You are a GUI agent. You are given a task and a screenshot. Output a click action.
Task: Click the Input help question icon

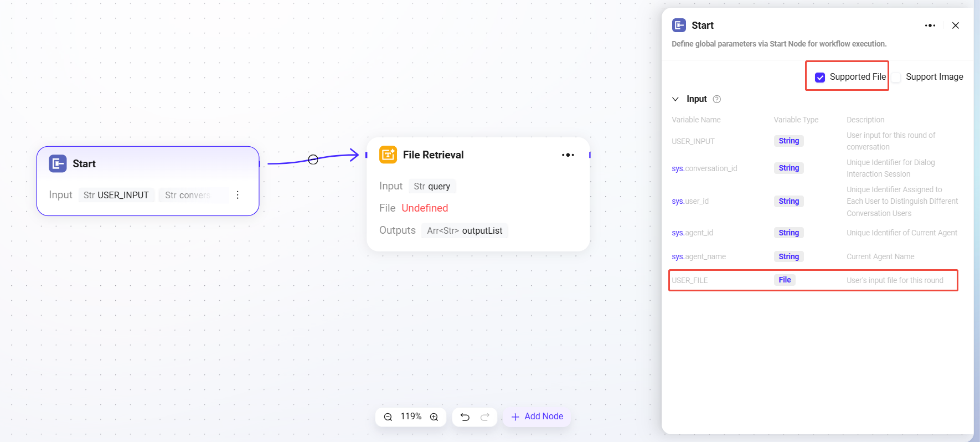coord(716,99)
